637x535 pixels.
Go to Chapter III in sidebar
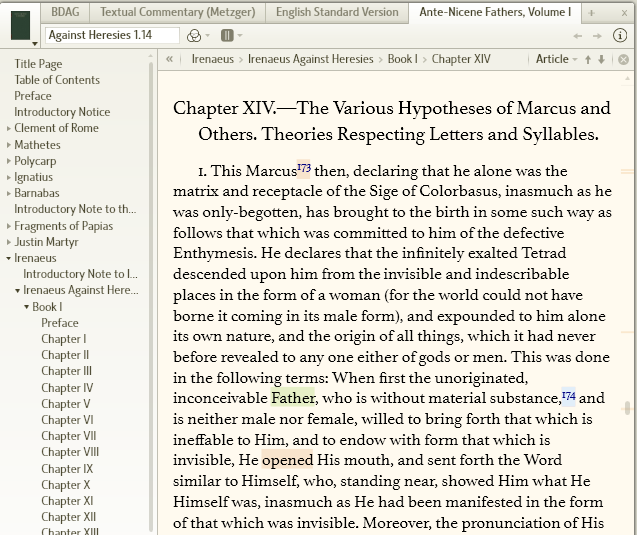(x=67, y=371)
